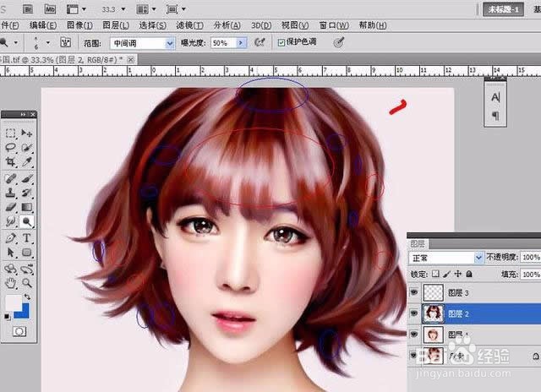Image resolution: width=541 pixels, height=392 pixels.
Task: Reset to default black and white colors
Action: (8, 317)
